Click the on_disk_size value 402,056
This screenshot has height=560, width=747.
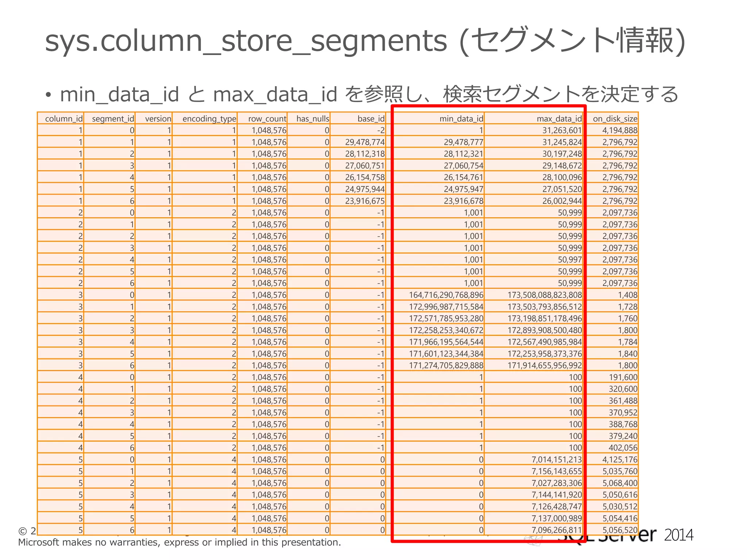[623, 448]
